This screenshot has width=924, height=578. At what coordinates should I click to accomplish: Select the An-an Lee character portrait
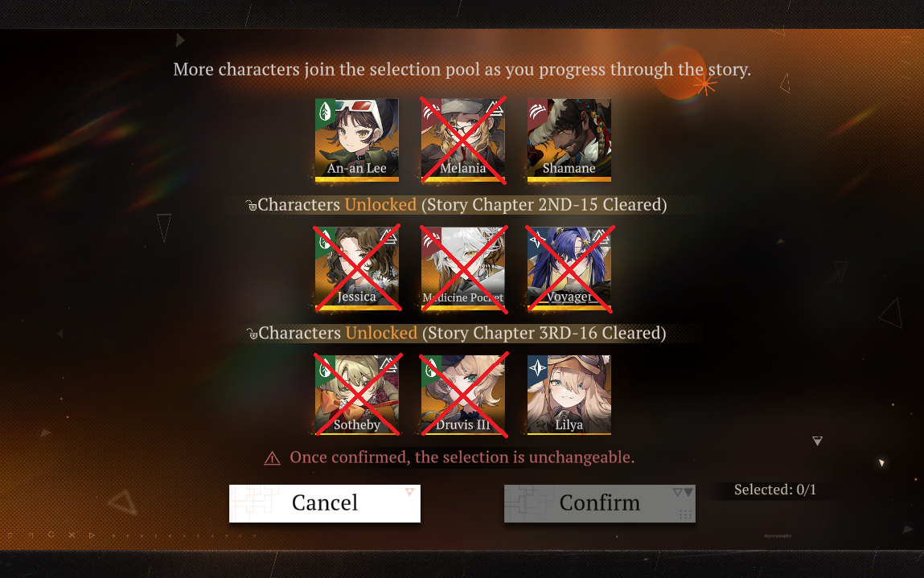[356, 140]
